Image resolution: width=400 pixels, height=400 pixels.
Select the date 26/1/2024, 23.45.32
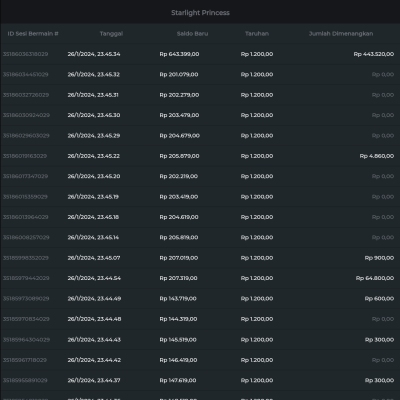(94, 74)
